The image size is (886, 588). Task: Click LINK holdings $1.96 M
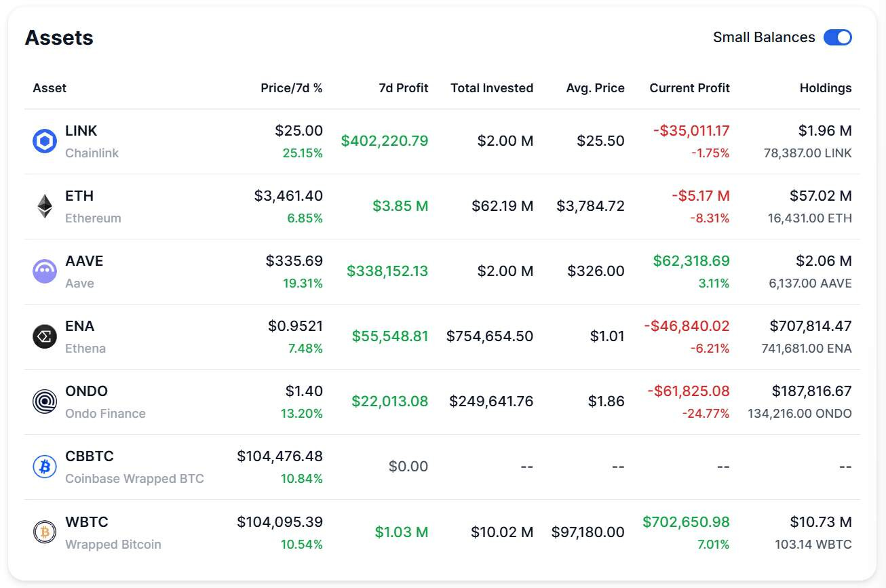pyautogui.click(x=825, y=130)
